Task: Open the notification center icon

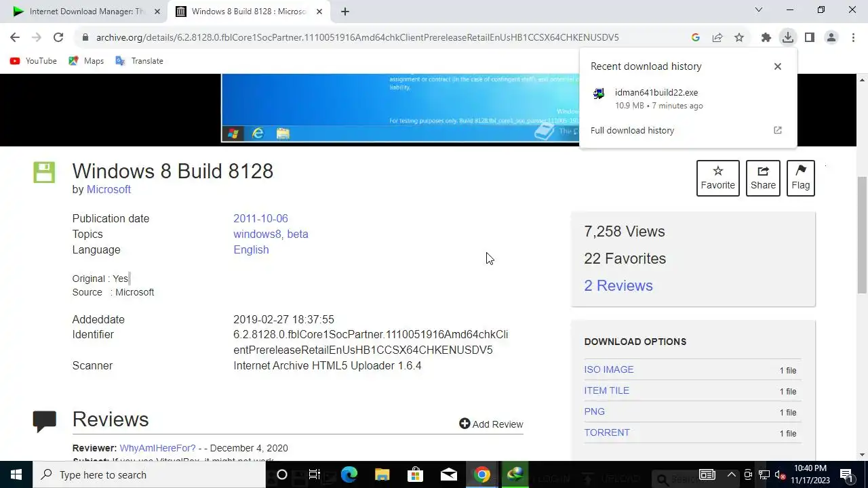Action: [x=846, y=474]
